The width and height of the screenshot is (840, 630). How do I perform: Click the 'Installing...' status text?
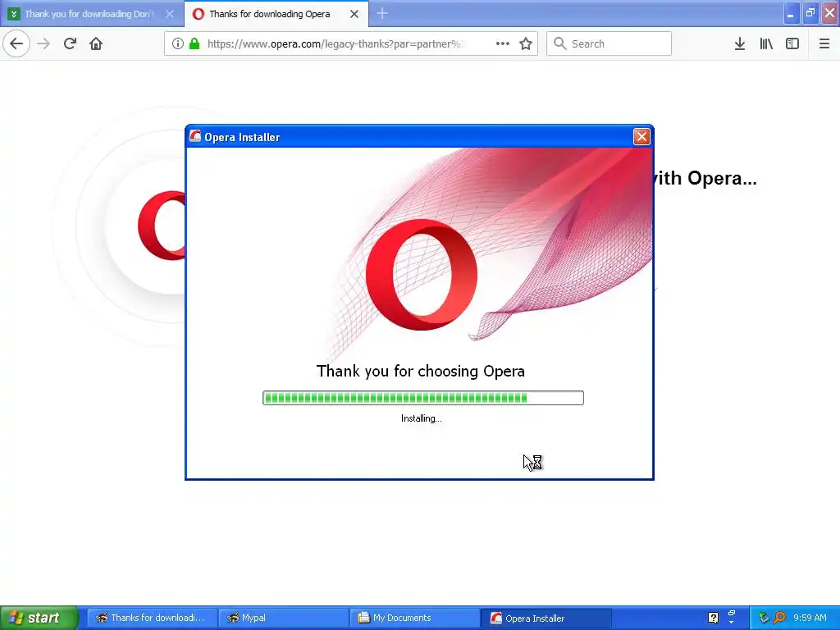(422, 418)
